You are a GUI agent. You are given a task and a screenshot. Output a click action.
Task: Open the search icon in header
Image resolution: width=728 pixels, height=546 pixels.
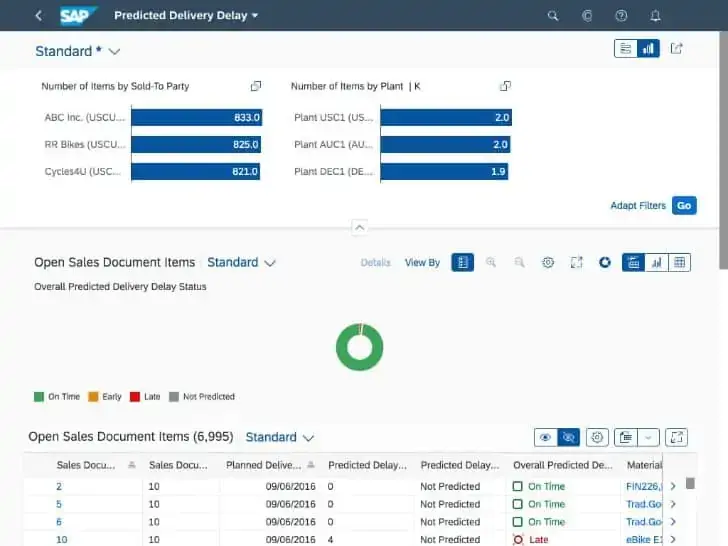[x=552, y=16]
